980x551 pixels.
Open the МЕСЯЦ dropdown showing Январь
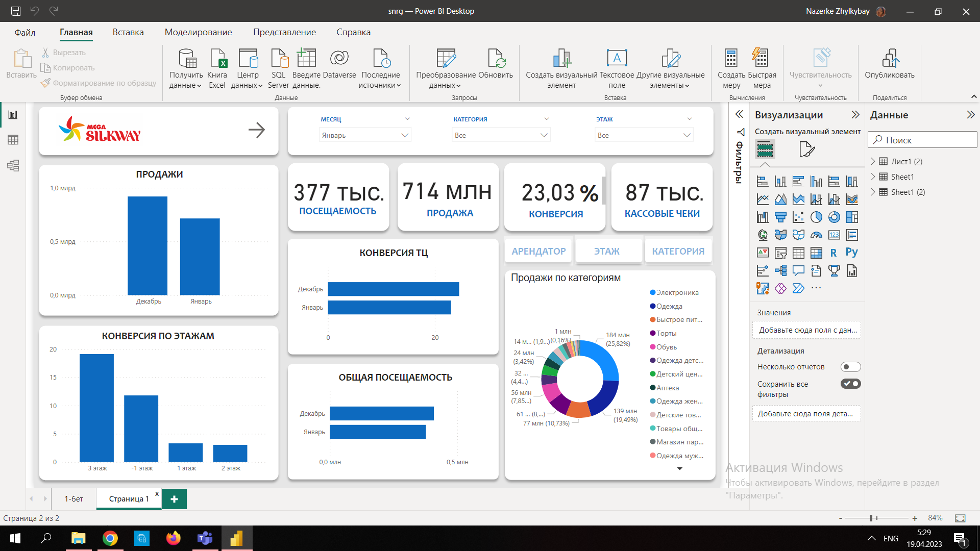[x=405, y=135]
